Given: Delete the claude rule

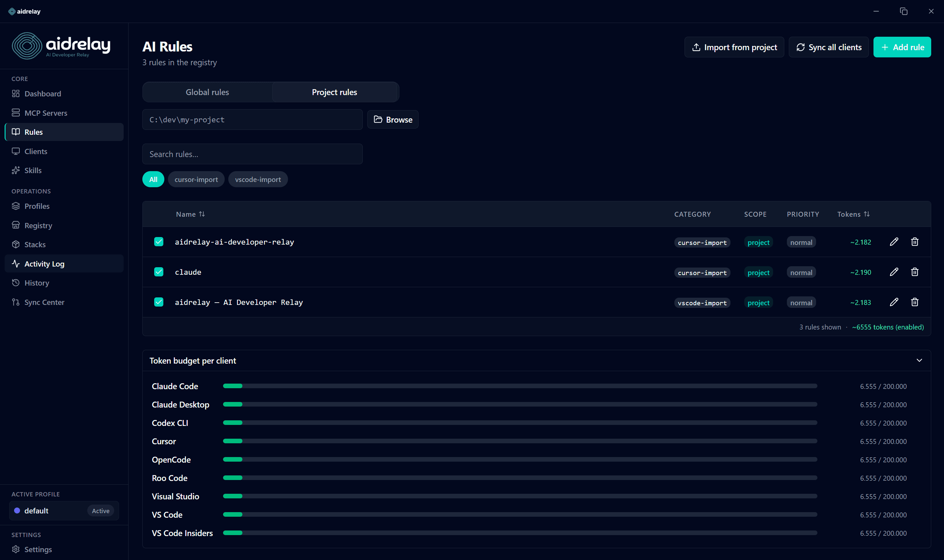Looking at the screenshot, I should [914, 272].
